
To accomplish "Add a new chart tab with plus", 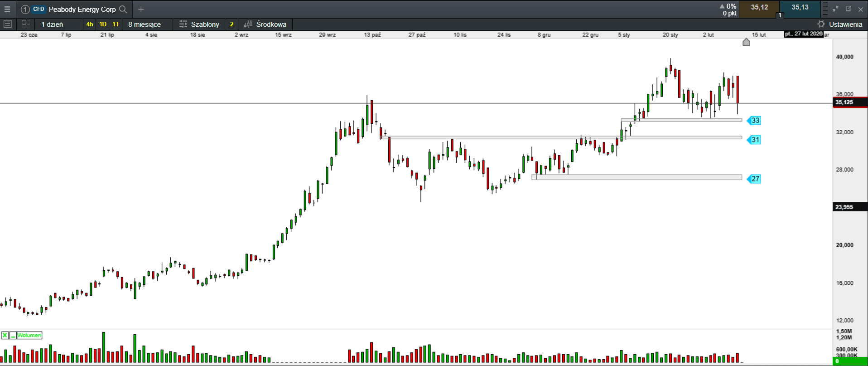I will (x=141, y=9).
